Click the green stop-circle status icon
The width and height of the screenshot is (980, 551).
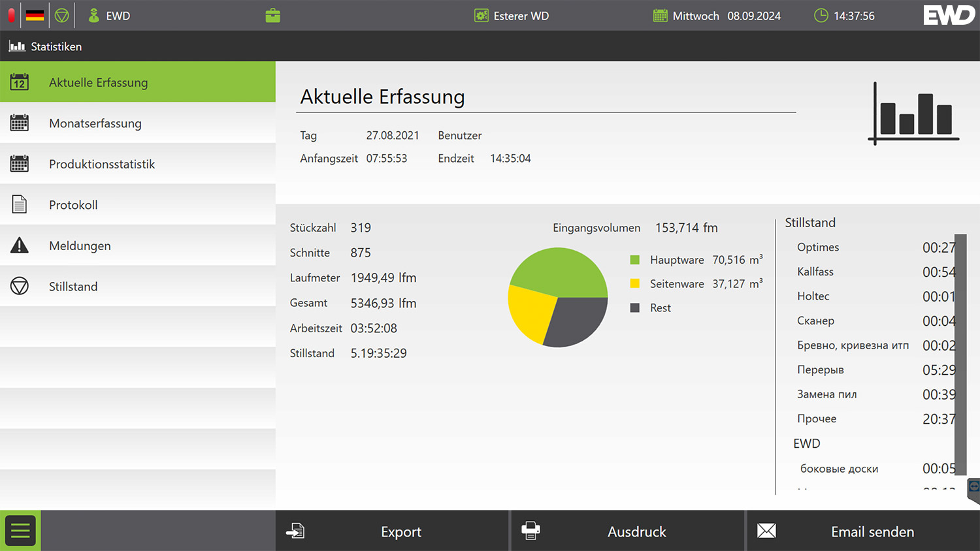(x=62, y=16)
